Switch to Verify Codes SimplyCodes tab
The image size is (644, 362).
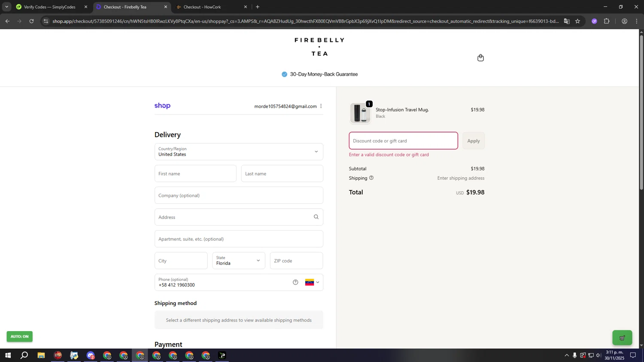pos(50,7)
